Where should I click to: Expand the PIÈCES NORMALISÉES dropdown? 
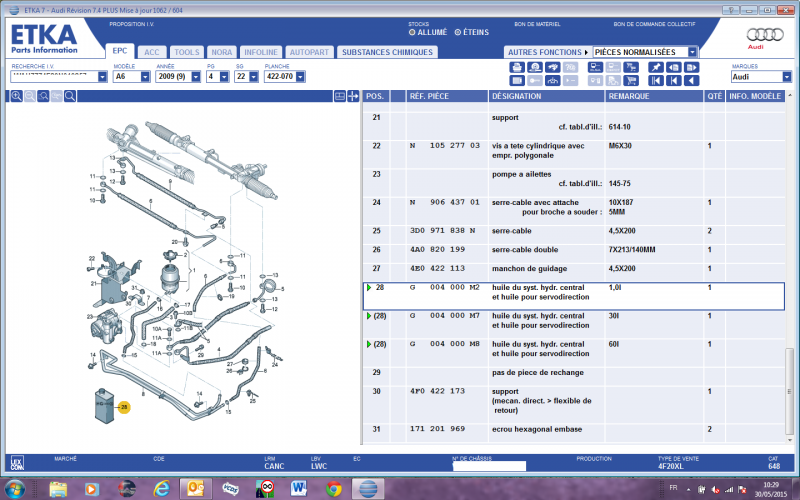point(692,52)
